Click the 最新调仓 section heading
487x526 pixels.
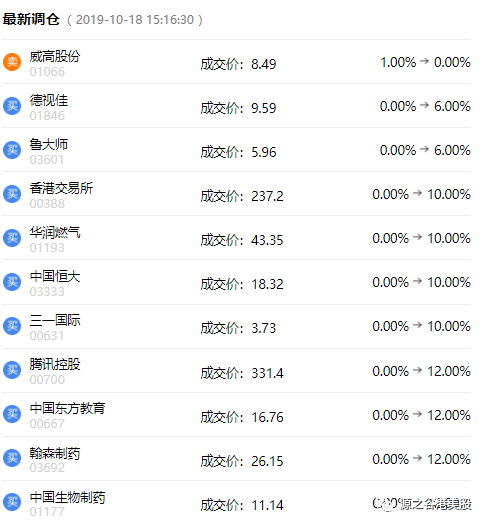tap(31, 19)
